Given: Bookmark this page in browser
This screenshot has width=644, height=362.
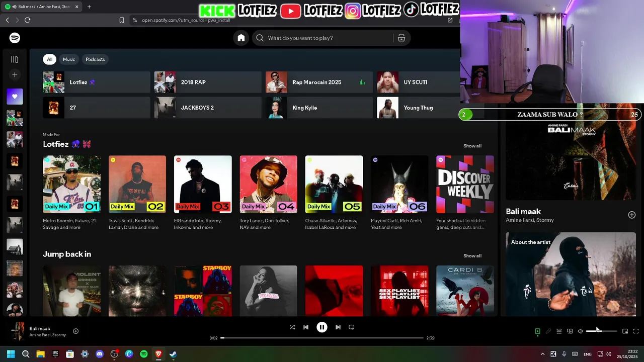Looking at the screenshot, I should (x=122, y=20).
